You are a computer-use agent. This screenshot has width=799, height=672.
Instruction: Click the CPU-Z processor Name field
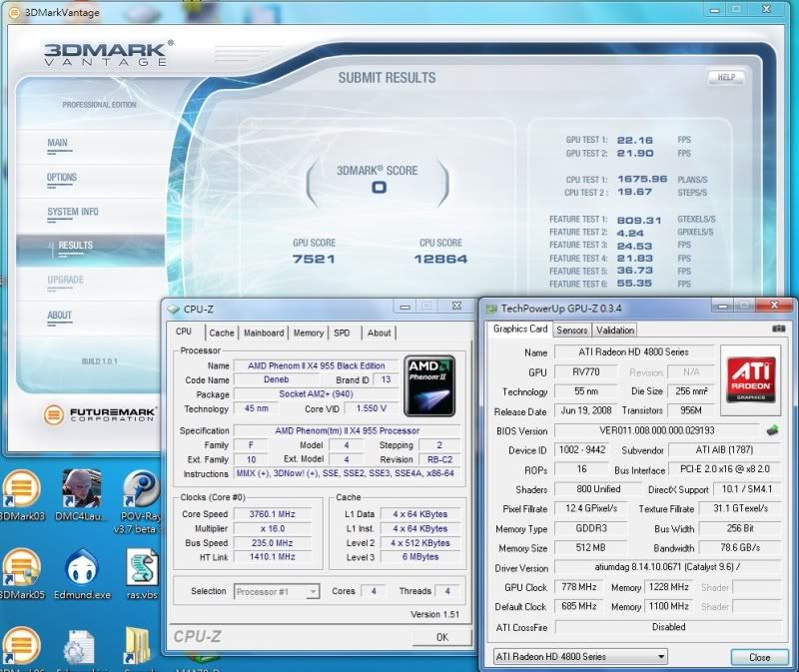(317, 365)
